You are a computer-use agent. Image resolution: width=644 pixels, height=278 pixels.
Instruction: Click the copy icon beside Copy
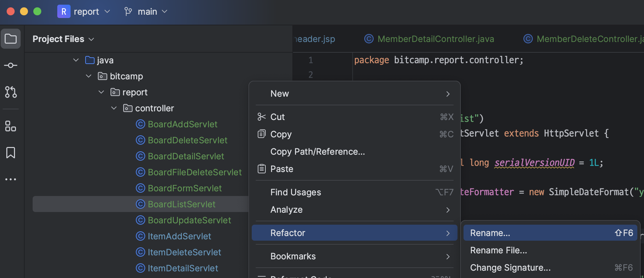(262, 134)
